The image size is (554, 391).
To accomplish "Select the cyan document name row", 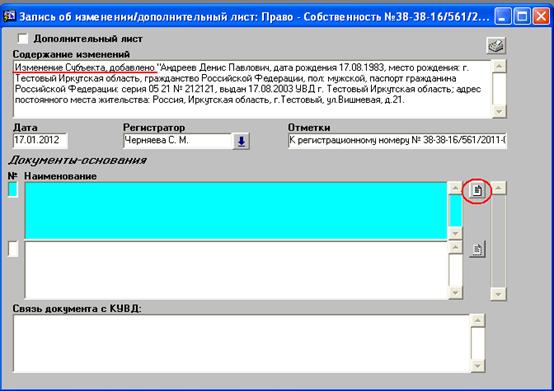I will [x=236, y=211].
